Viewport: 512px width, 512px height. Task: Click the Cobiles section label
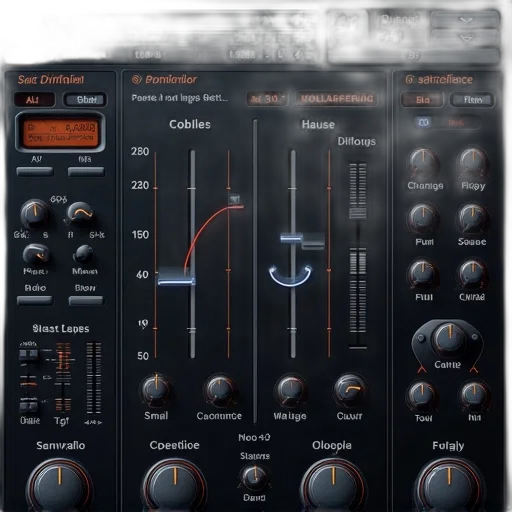[190, 124]
